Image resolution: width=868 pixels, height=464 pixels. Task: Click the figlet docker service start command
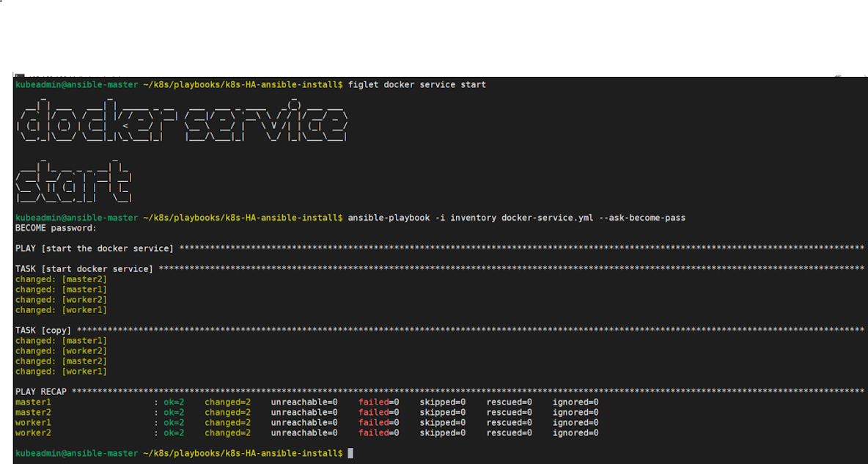tap(419, 84)
